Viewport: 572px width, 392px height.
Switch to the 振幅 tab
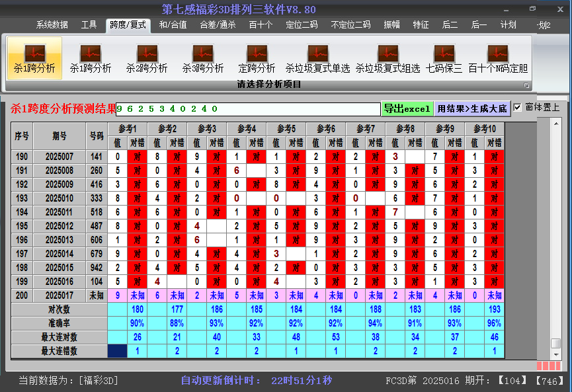[x=391, y=25]
